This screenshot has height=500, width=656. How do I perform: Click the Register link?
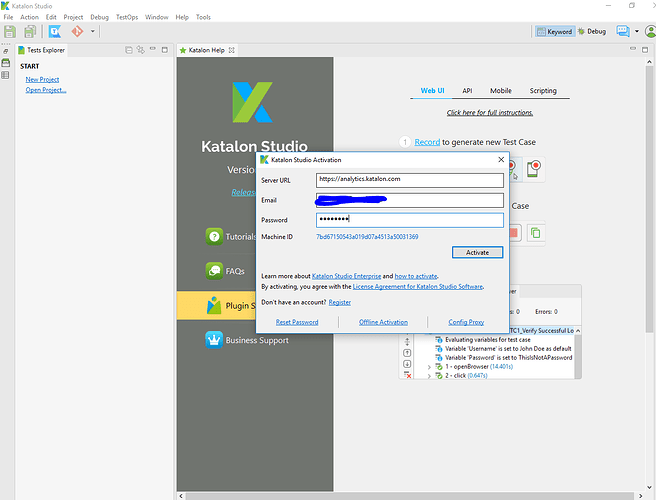tap(340, 303)
